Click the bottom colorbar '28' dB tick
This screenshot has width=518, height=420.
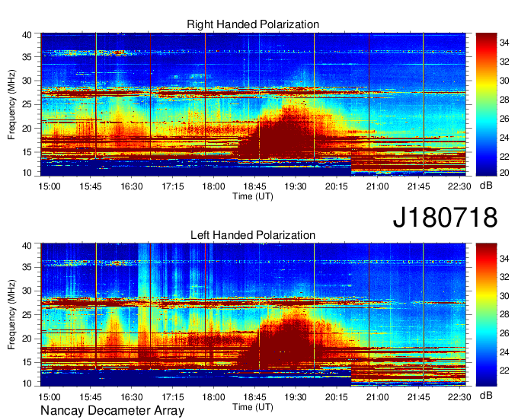[504, 314]
